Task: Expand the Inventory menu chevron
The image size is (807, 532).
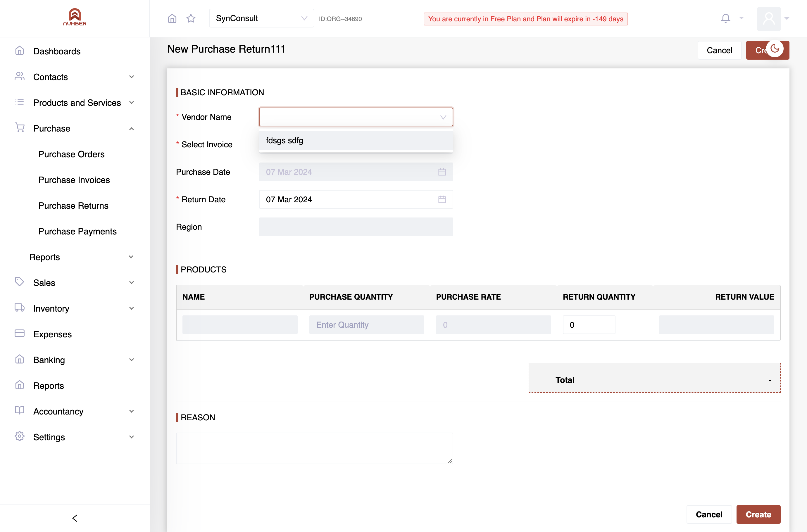Action: (131, 308)
